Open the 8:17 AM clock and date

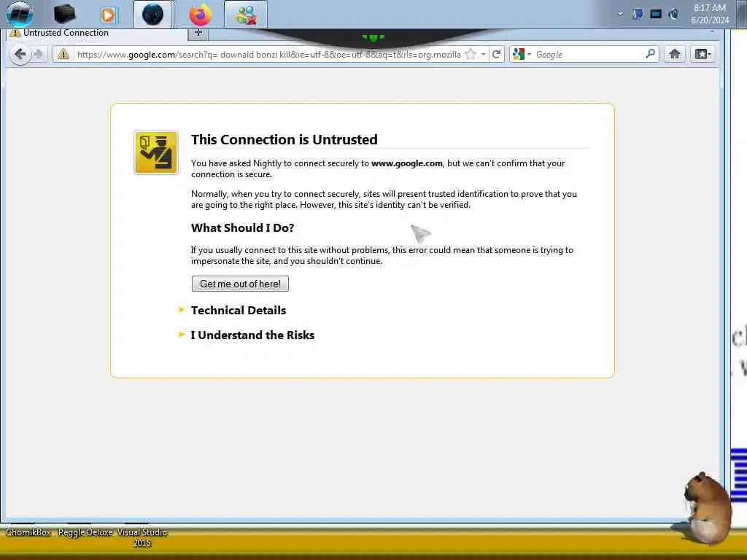point(710,14)
